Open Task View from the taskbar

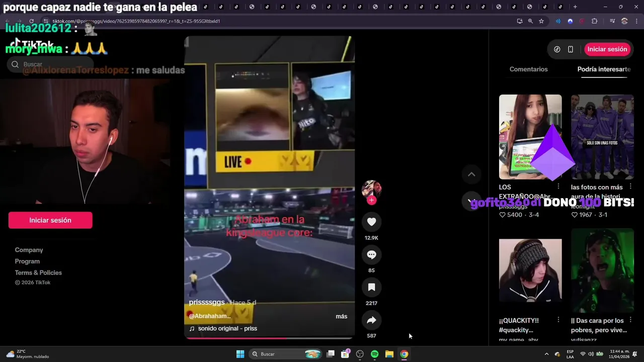[x=331, y=354]
